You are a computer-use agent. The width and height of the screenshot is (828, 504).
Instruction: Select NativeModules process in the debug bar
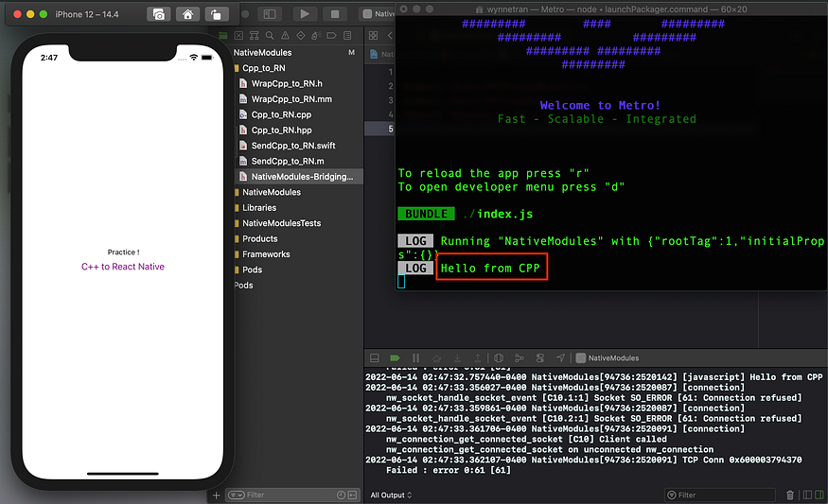[608, 357]
